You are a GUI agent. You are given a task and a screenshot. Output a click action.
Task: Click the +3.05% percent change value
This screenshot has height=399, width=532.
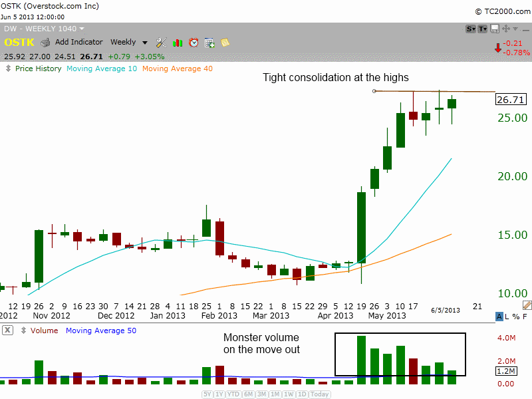[149, 57]
